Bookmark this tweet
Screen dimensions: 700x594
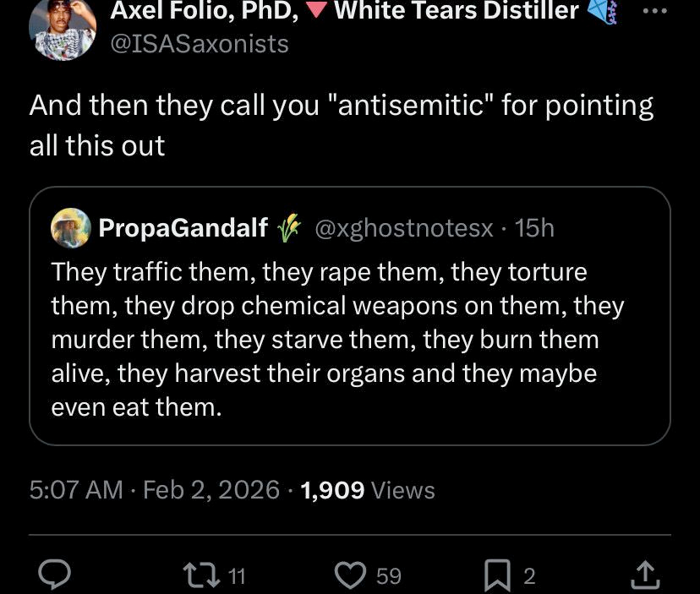(x=499, y=575)
